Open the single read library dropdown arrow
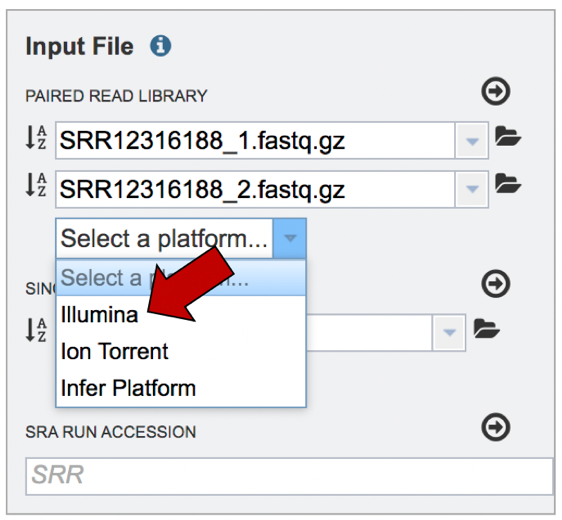 [x=449, y=333]
